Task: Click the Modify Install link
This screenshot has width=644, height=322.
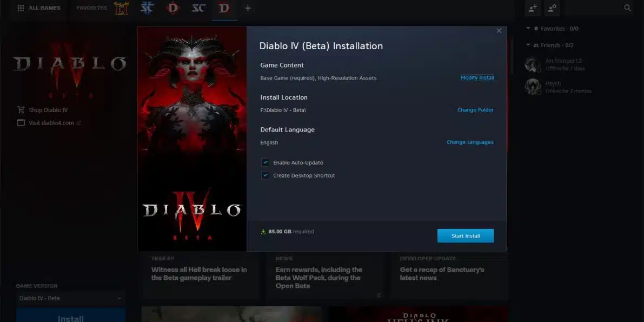Action: tap(477, 78)
